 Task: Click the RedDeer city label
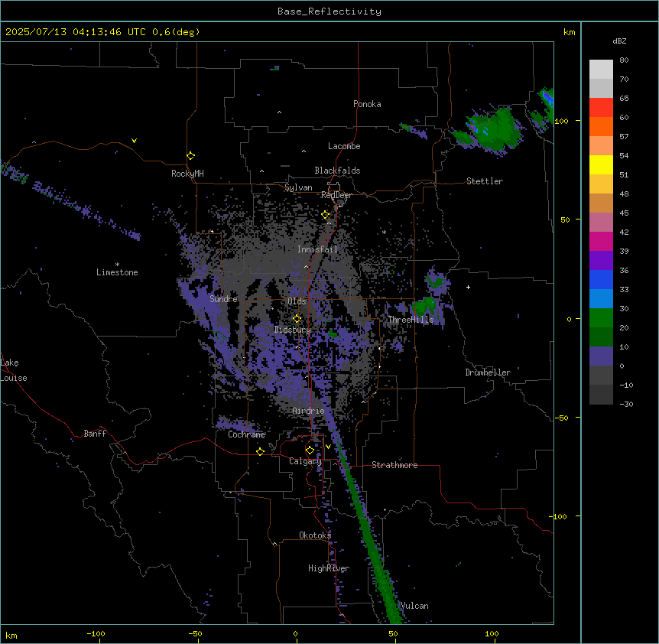336,195
